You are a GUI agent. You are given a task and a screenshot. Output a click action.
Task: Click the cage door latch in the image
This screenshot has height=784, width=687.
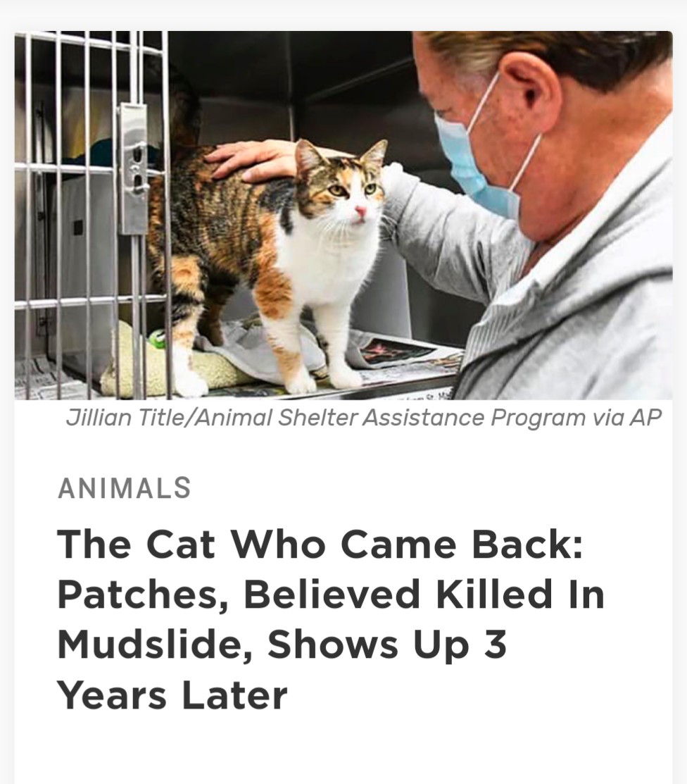pos(134,168)
